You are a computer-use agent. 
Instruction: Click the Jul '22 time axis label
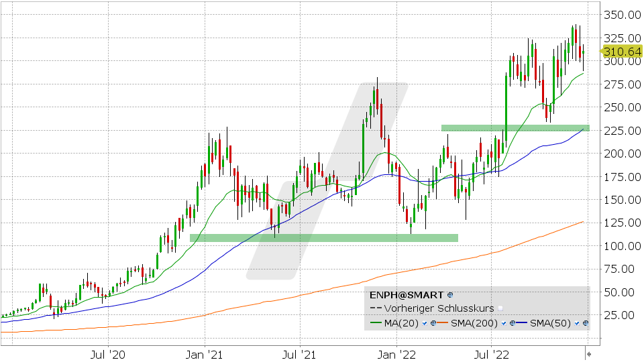[493, 353]
